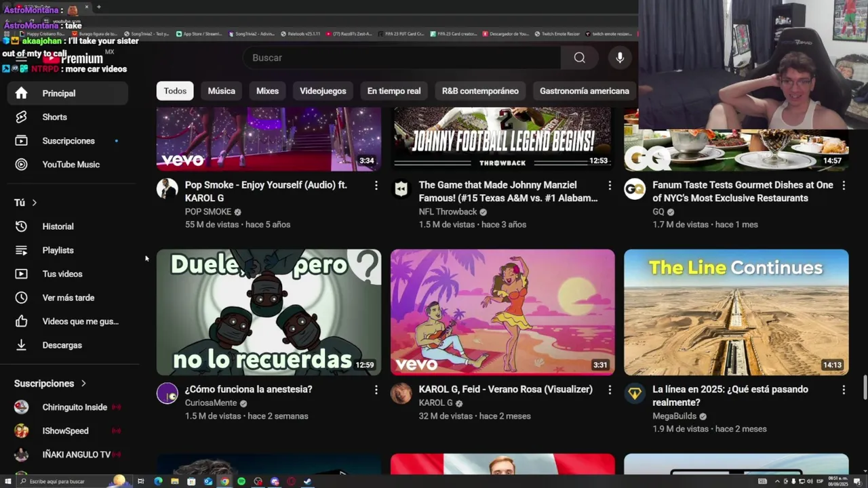Expand the Tú section chevron

tap(34, 203)
